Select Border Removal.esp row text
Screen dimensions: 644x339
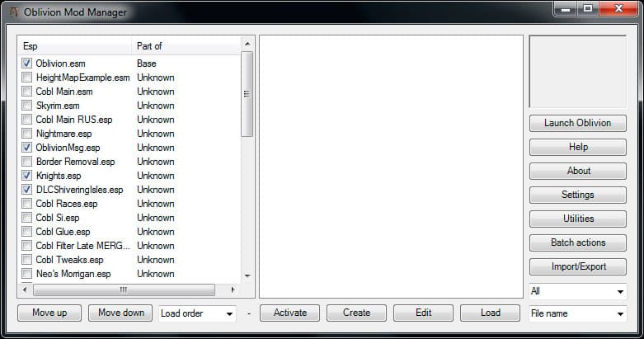[x=75, y=162]
